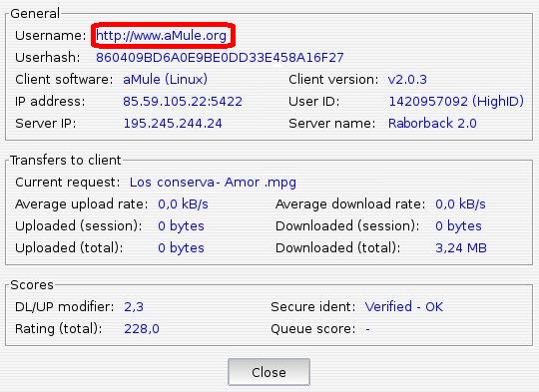Click DL/UP modifier value 2,3

(x=134, y=307)
